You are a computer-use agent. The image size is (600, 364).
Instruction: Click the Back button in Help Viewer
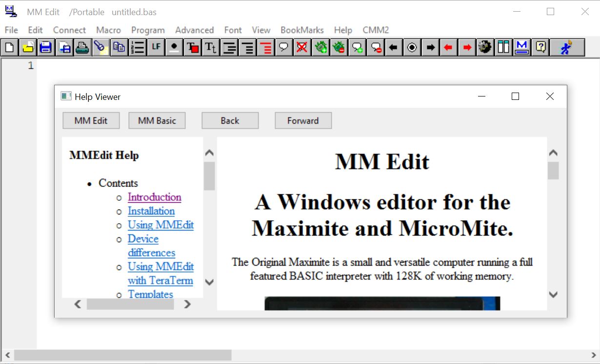click(230, 121)
